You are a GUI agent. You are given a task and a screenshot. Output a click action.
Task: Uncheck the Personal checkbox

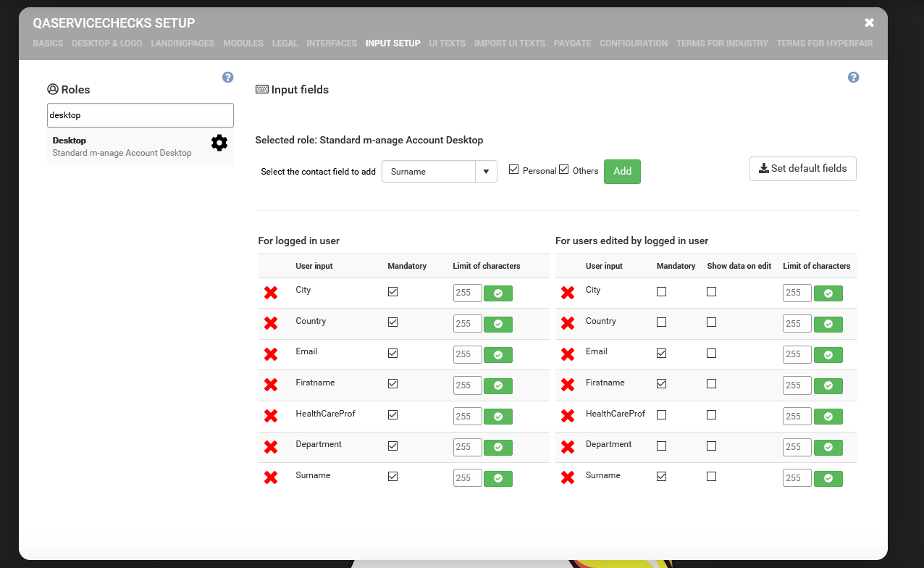point(514,170)
